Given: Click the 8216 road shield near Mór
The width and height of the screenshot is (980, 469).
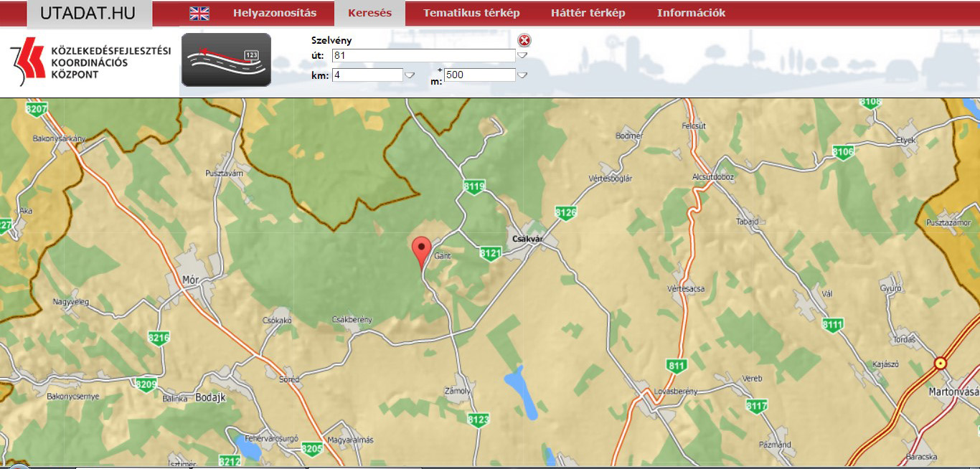Looking at the screenshot, I should pyautogui.click(x=159, y=338).
